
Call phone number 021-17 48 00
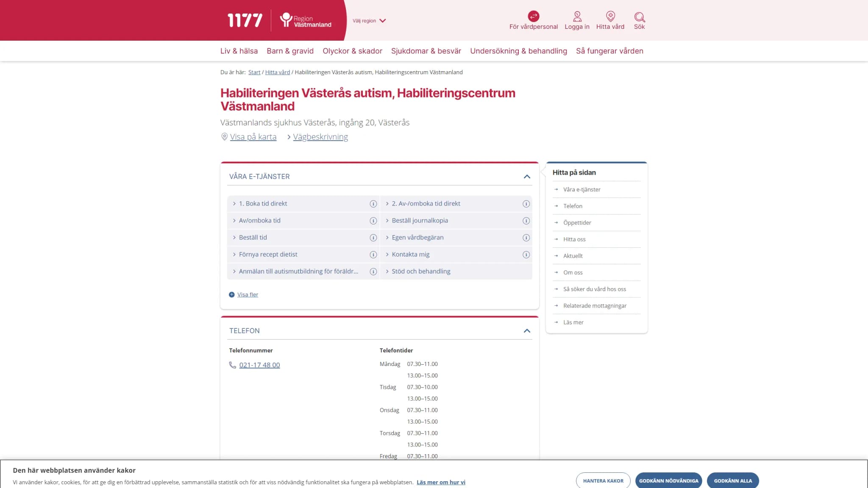[x=259, y=365]
